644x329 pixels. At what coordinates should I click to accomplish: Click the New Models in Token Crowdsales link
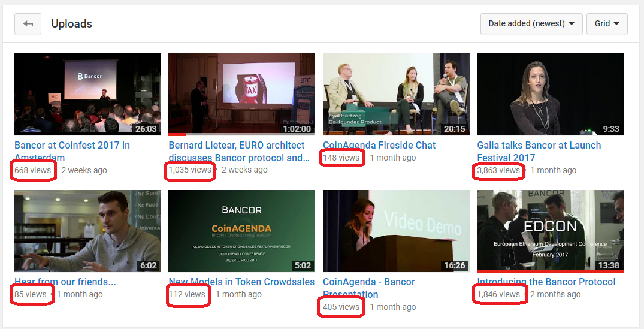(x=241, y=282)
